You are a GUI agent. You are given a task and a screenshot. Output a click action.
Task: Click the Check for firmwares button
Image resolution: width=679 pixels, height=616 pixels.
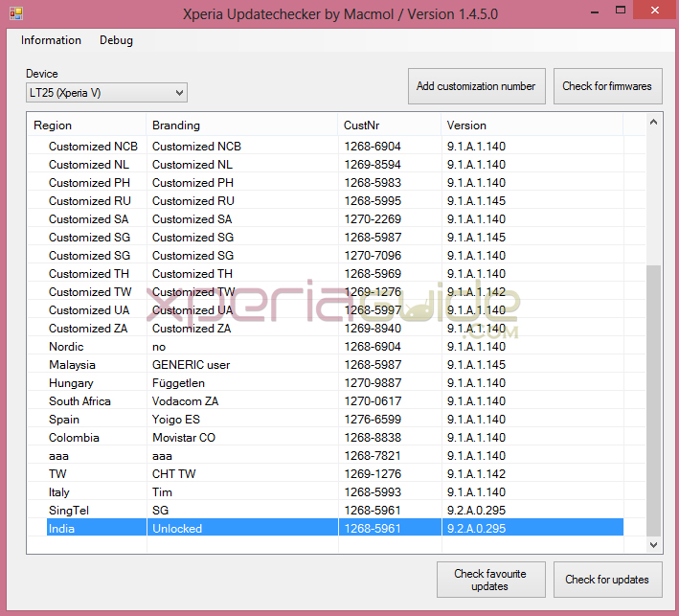pos(607,86)
